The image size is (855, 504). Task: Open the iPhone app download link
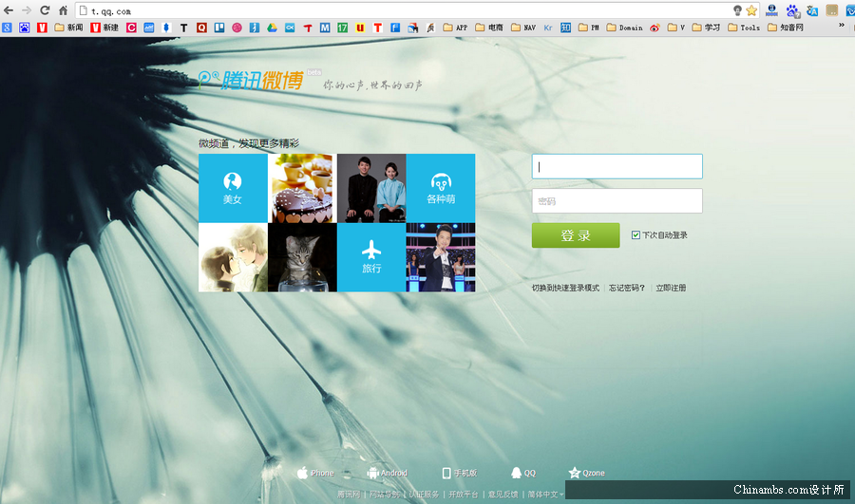(315, 473)
